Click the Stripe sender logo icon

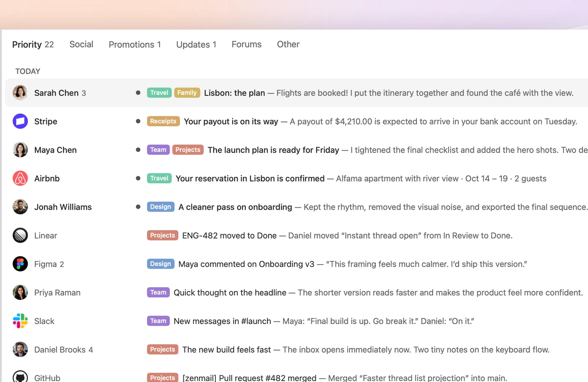pos(20,121)
